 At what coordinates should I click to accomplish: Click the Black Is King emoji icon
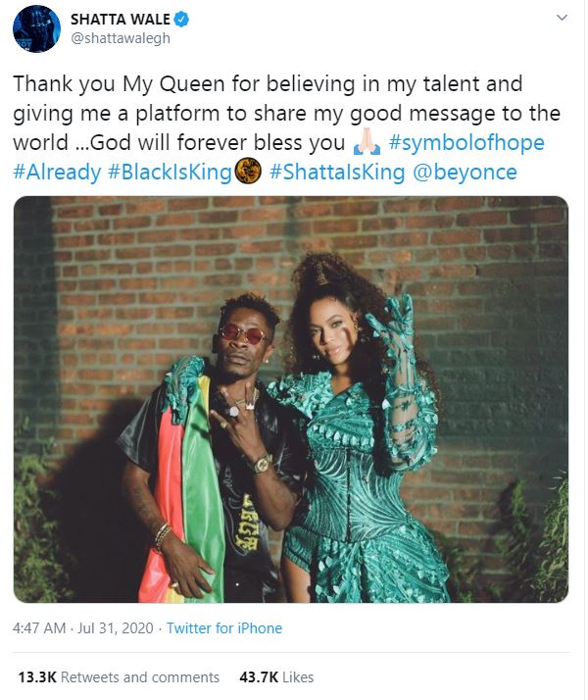[x=248, y=171]
